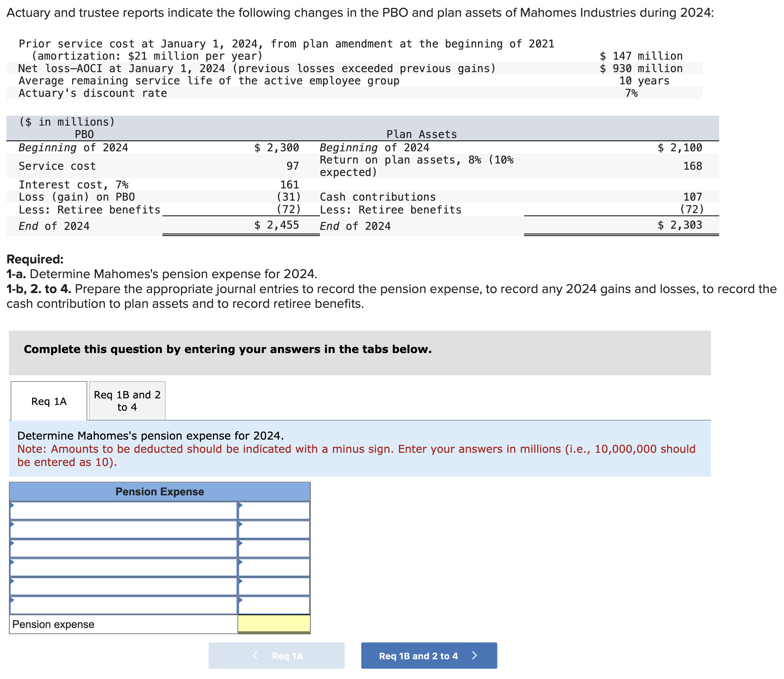Click the disabled Req 1A back button
The height and width of the screenshot is (679, 784).
tap(276, 656)
